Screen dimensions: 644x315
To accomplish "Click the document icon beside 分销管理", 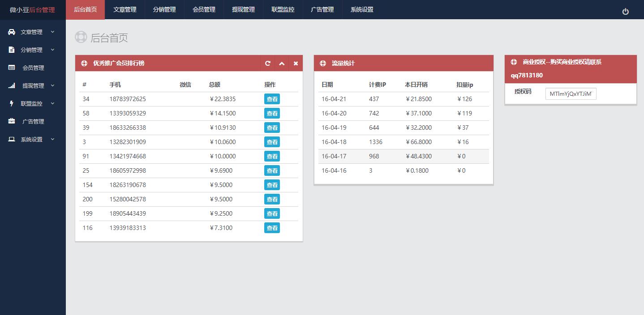I will [x=12, y=50].
